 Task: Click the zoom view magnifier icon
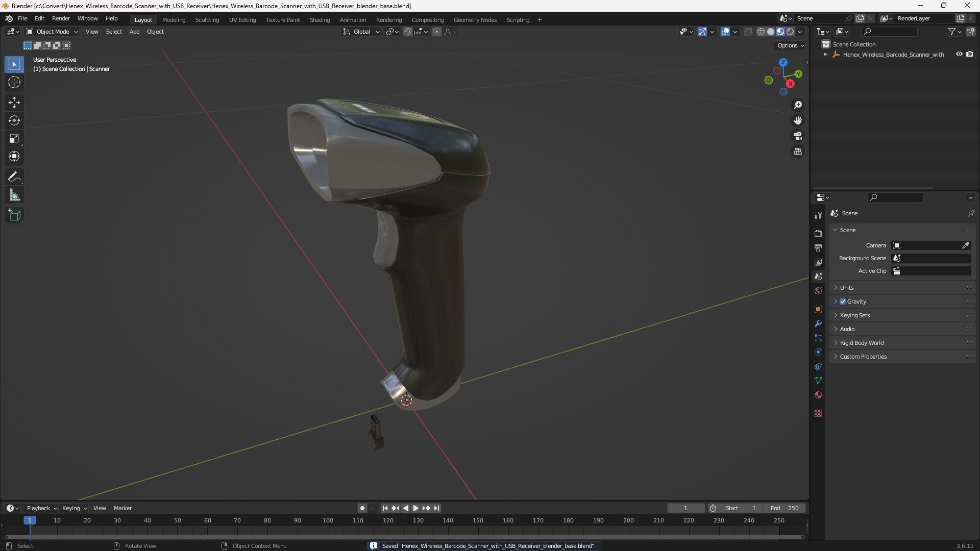[x=798, y=105]
